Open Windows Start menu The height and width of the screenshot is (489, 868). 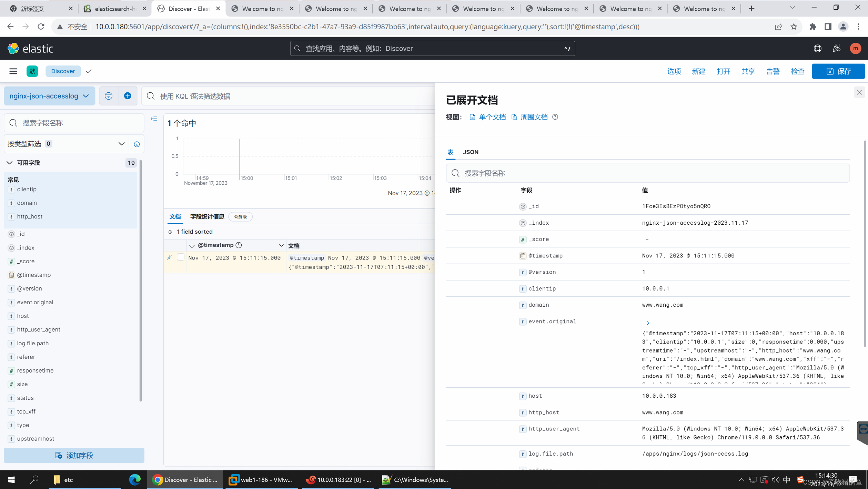tap(11, 479)
